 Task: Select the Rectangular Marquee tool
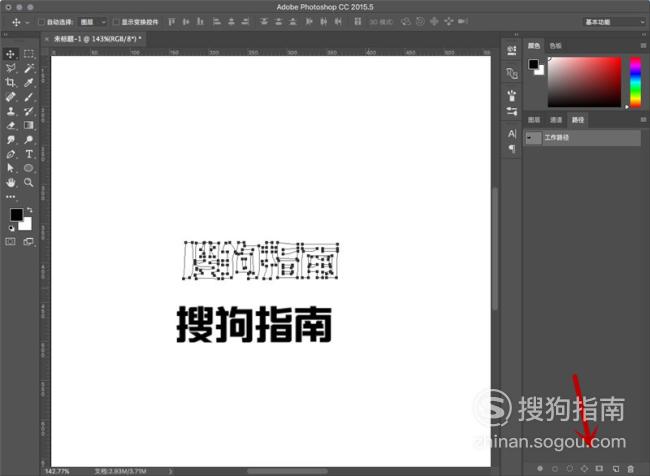[x=29, y=54]
